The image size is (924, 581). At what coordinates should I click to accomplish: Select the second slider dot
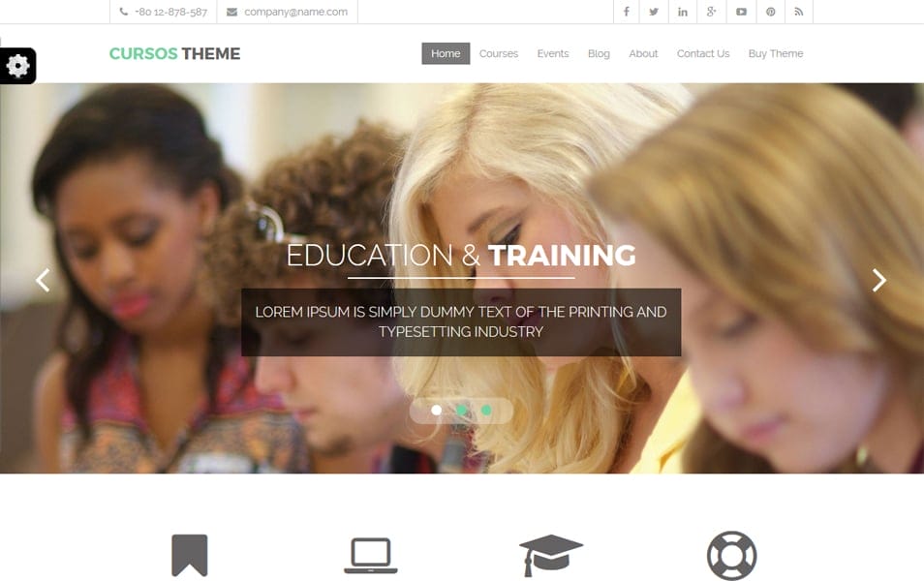tap(461, 411)
